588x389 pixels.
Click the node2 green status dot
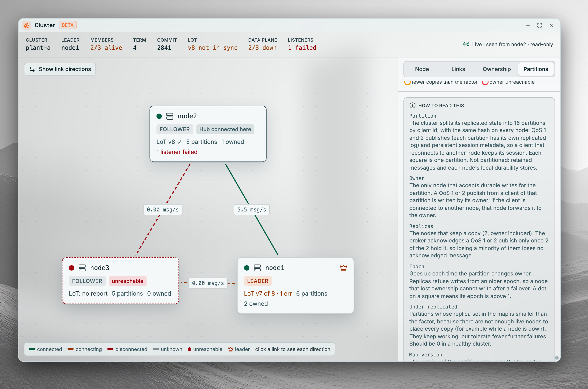159,116
